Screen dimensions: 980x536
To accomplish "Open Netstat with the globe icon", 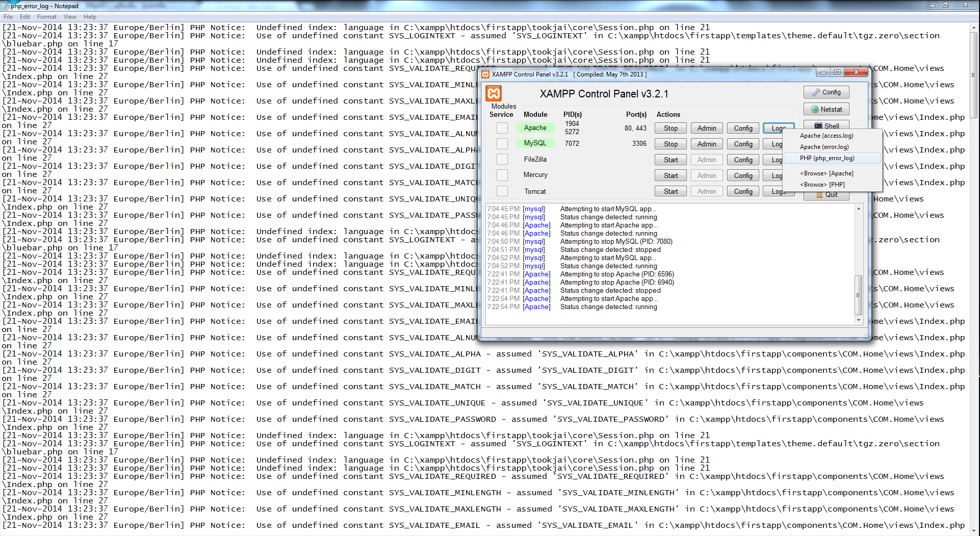I will point(826,110).
